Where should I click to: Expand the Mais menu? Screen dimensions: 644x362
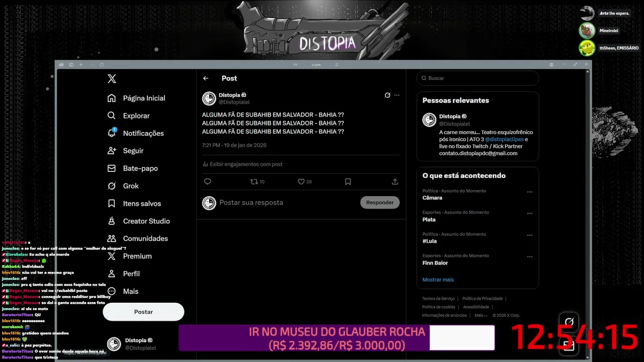click(x=123, y=291)
